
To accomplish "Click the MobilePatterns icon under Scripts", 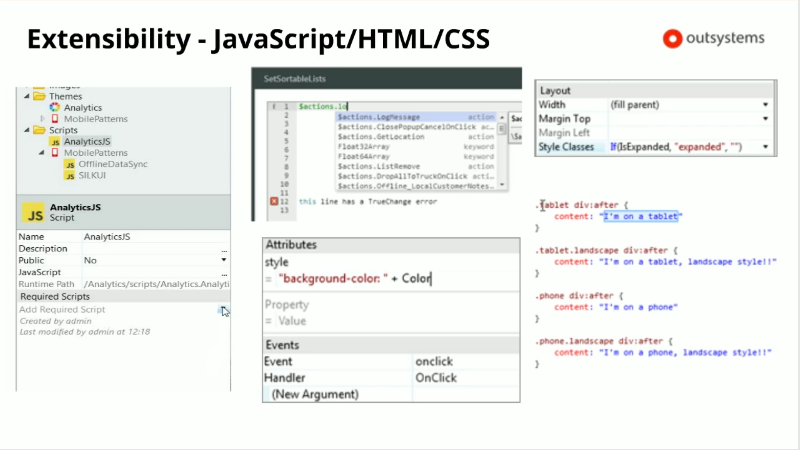I will pyautogui.click(x=55, y=152).
